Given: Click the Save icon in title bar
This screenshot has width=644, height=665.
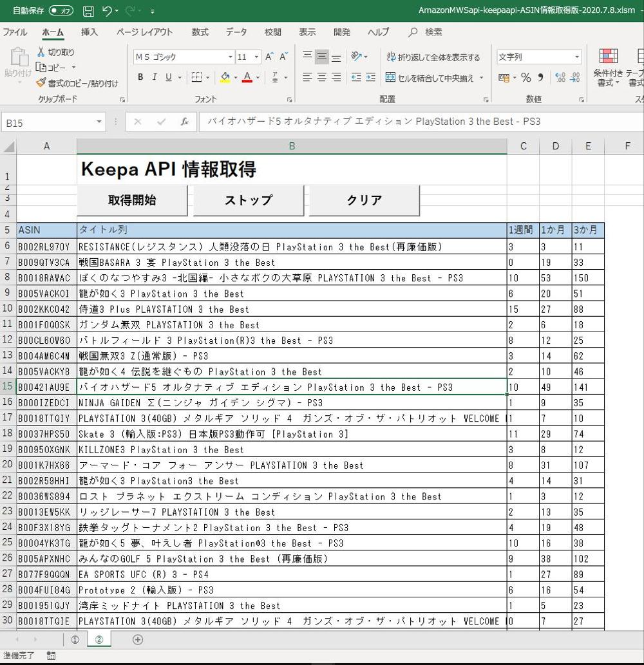Looking at the screenshot, I should click(88, 11).
